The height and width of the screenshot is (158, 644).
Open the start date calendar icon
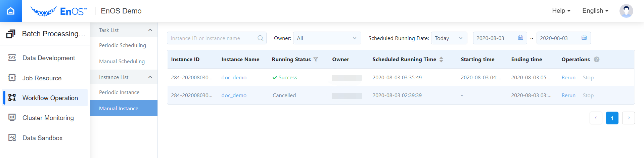click(520, 38)
